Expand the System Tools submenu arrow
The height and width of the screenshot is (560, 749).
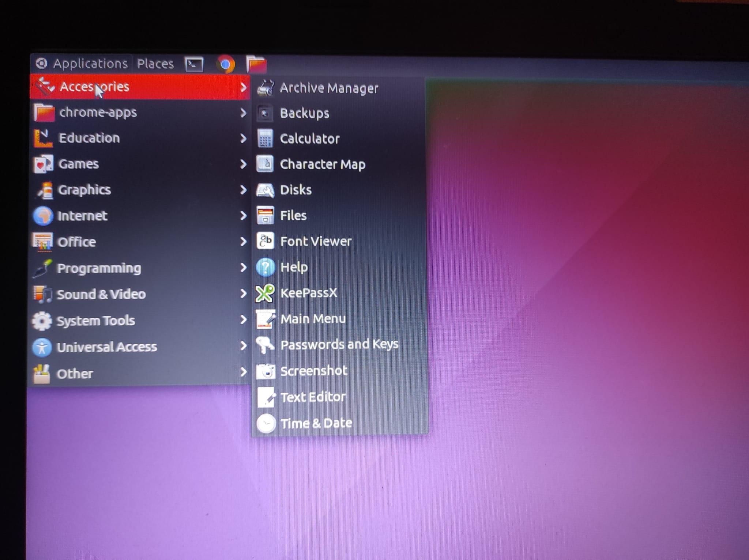point(243,320)
